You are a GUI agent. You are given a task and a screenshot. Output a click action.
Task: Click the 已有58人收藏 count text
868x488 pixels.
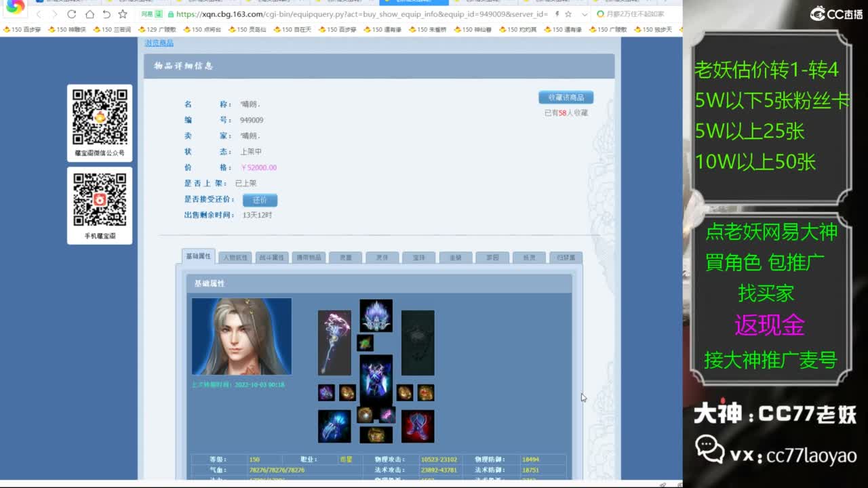click(566, 113)
